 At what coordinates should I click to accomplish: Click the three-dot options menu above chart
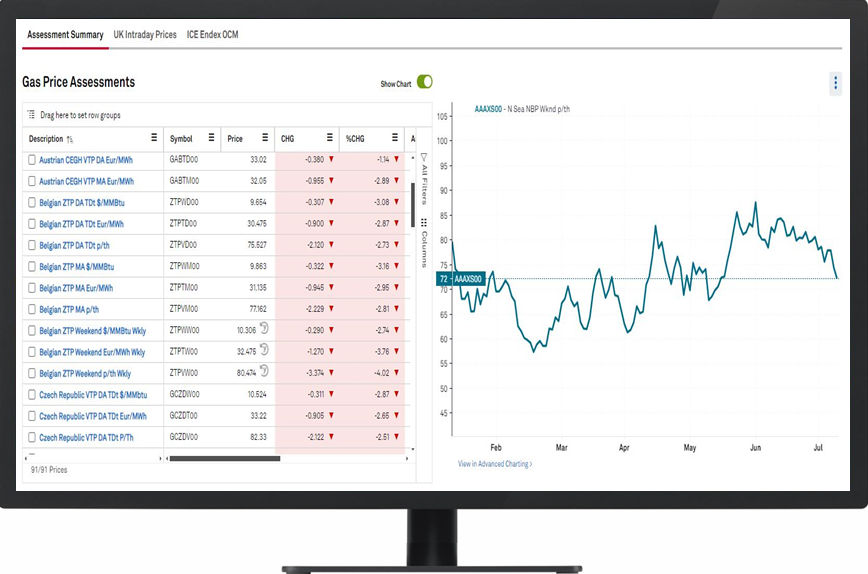(835, 83)
